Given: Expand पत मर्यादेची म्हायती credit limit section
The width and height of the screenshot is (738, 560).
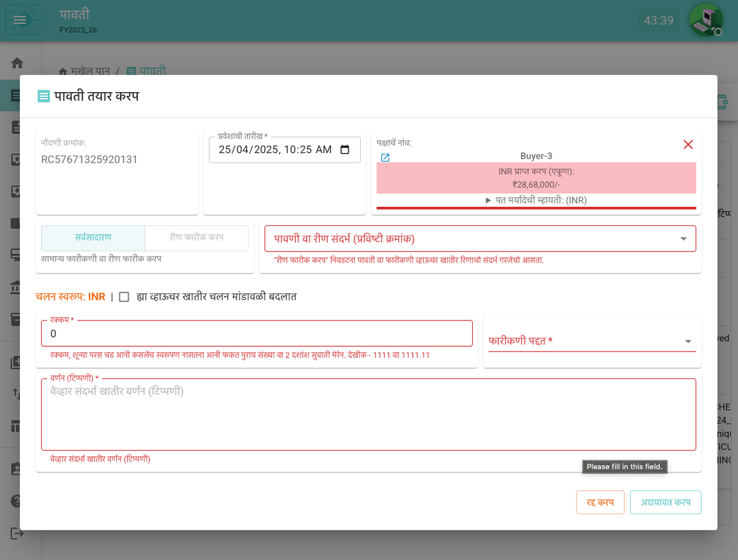Looking at the screenshot, I should pyautogui.click(x=536, y=200).
